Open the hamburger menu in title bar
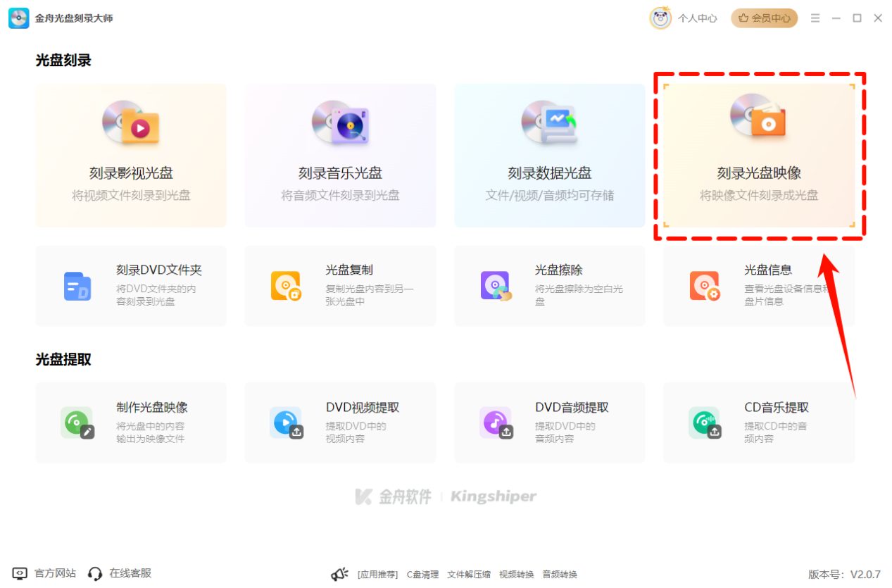The height and width of the screenshot is (588, 892). coord(815,18)
